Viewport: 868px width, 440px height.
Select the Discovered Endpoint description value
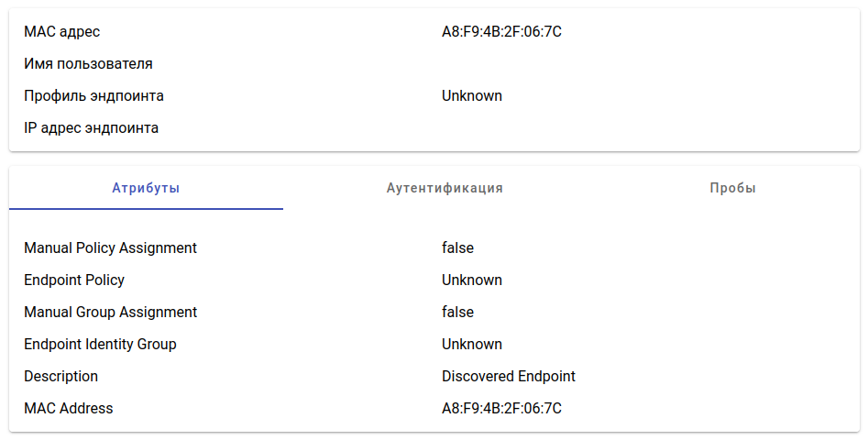[508, 377]
